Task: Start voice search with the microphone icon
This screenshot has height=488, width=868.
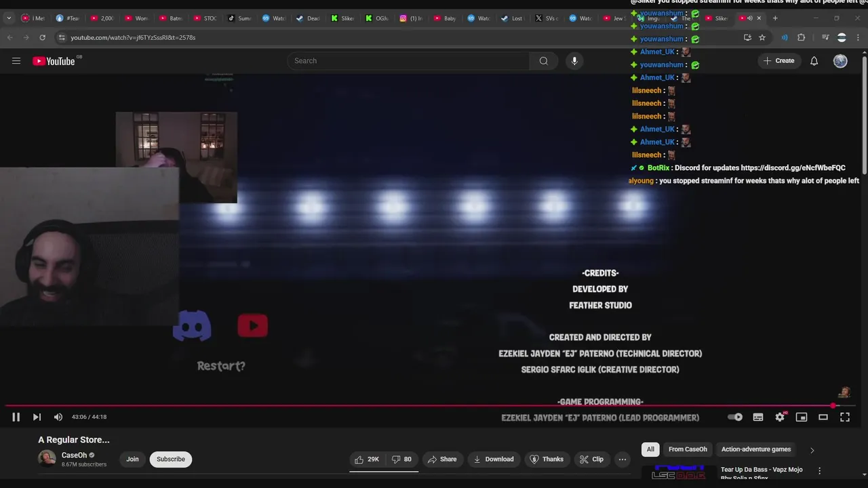Action: pos(574,61)
